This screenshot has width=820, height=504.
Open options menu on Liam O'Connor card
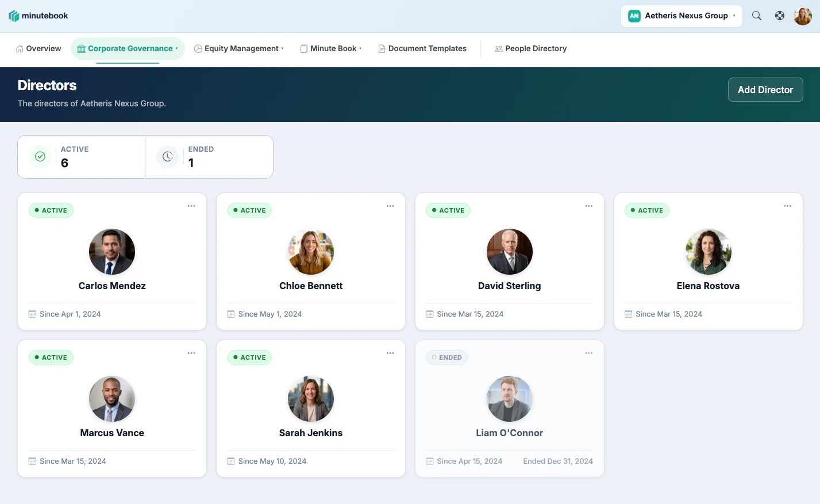[x=589, y=353]
